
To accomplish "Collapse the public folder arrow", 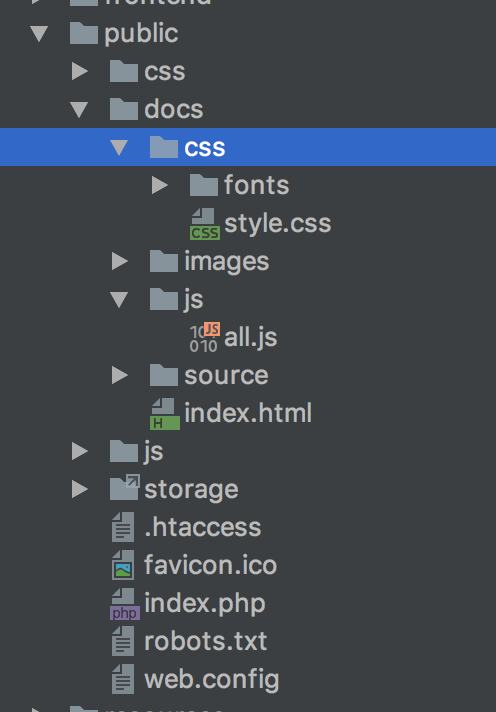I will [39, 34].
